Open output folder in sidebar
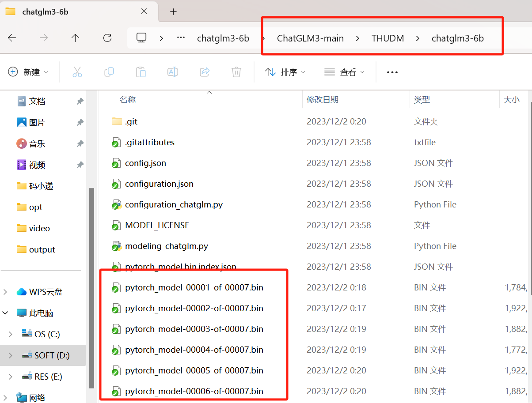Image resolution: width=532 pixels, height=403 pixels. pos(42,249)
